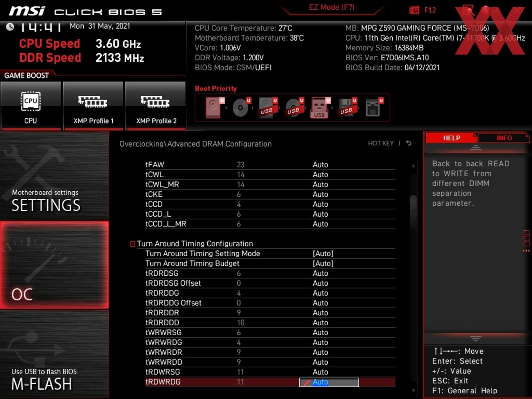
Task: Click the tRDRDDG Auto value field
Action: (320, 293)
